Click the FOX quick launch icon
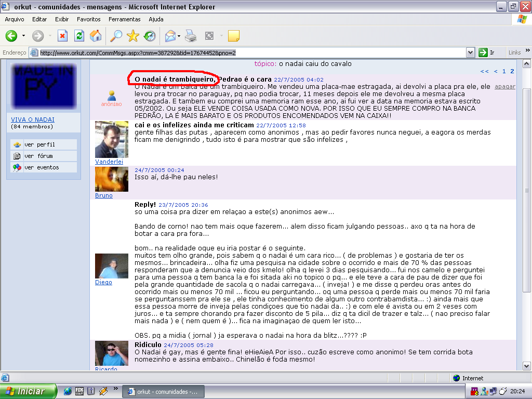Screen dimensions: 532x399 coord(79,391)
